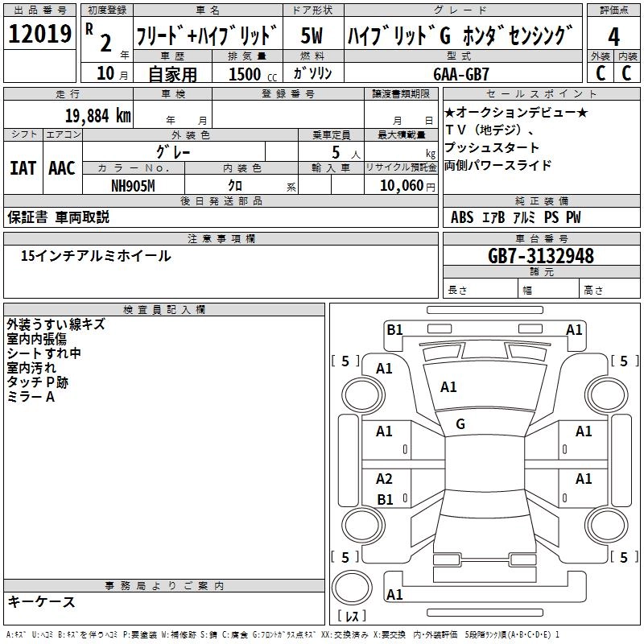Click the evaluation score 4

click(613, 36)
